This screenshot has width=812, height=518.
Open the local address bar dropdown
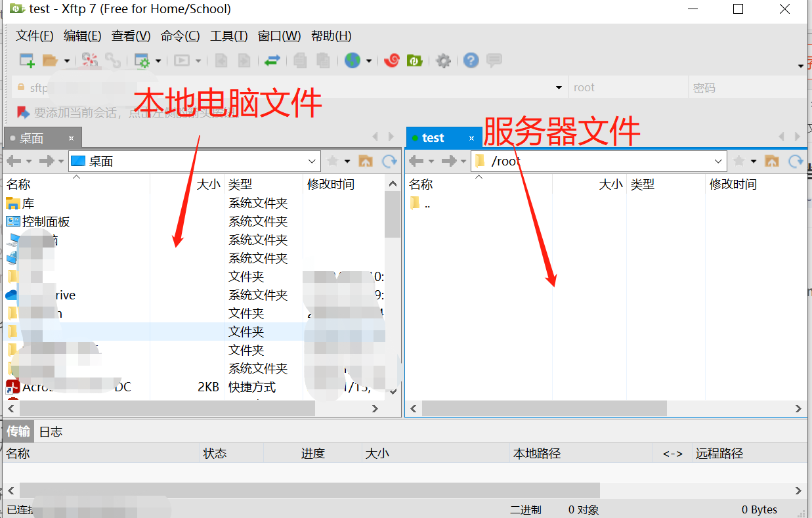pos(311,160)
